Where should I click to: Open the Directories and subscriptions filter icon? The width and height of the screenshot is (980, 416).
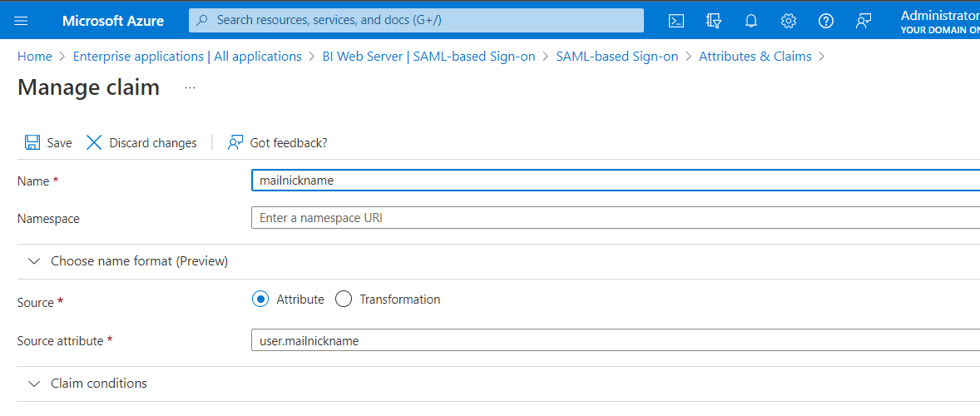coord(713,21)
